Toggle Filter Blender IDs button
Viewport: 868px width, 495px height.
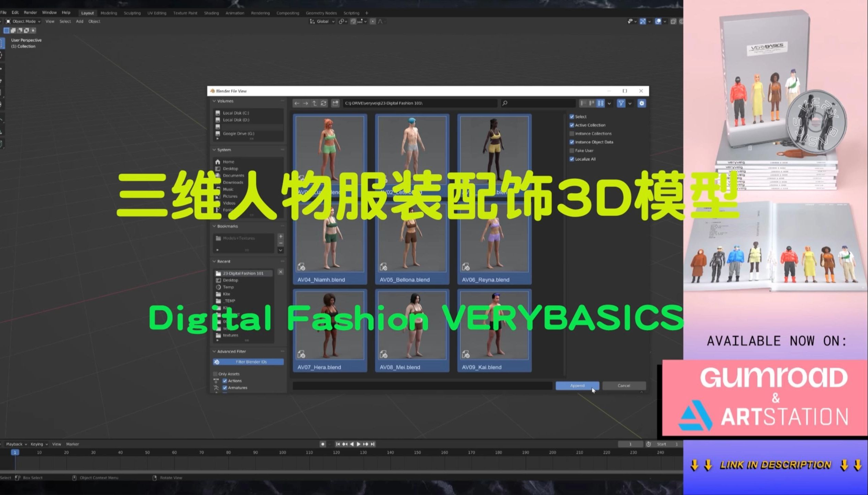click(248, 362)
